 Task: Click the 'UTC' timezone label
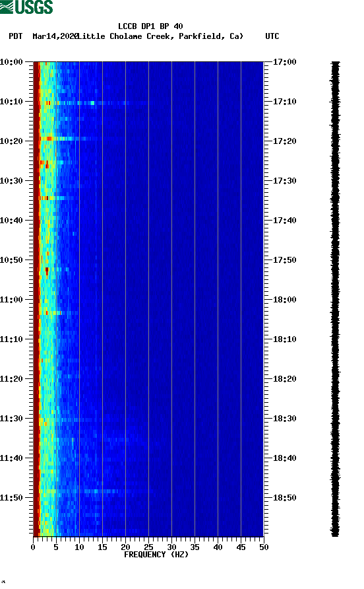point(272,36)
